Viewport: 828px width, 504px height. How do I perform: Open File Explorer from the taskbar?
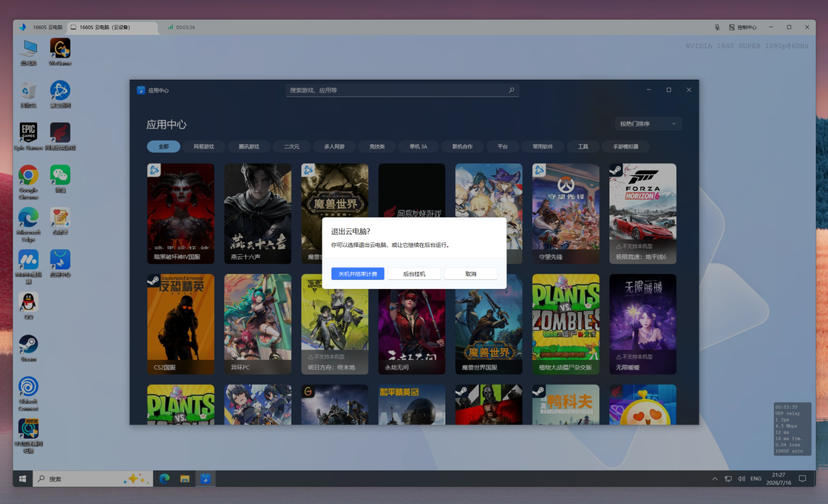click(185, 479)
